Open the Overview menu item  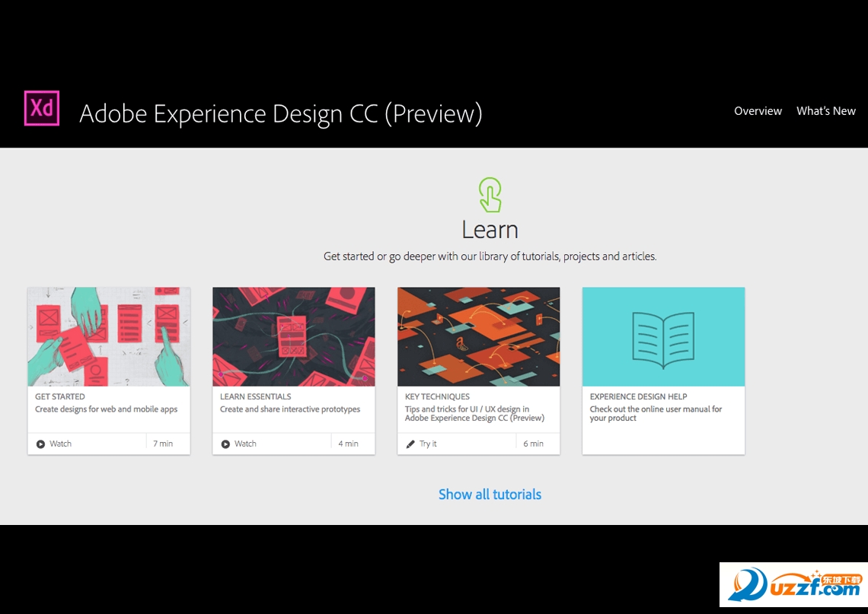point(758,111)
